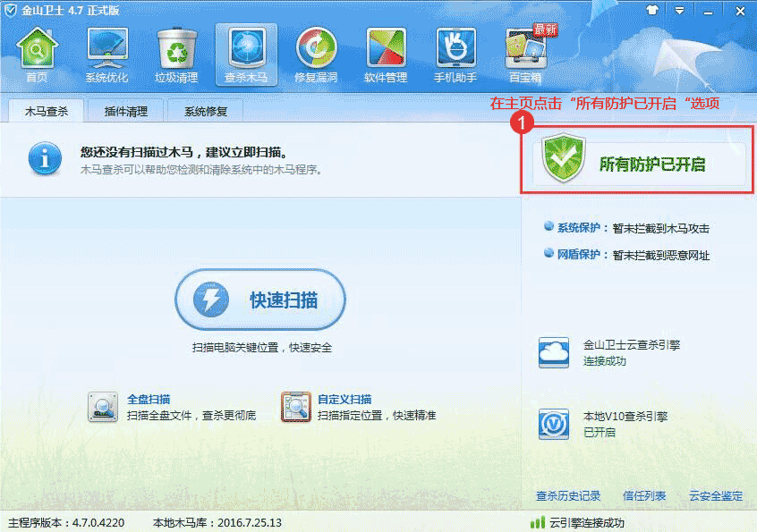Screen dimensions: 757x532
Task: Click the skin change shirt icon
Action: tap(652, 10)
